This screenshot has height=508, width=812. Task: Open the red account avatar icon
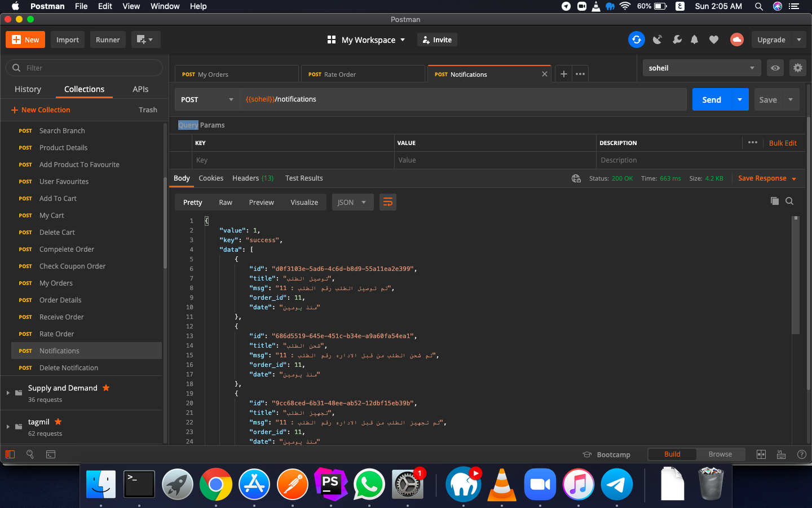point(736,40)
